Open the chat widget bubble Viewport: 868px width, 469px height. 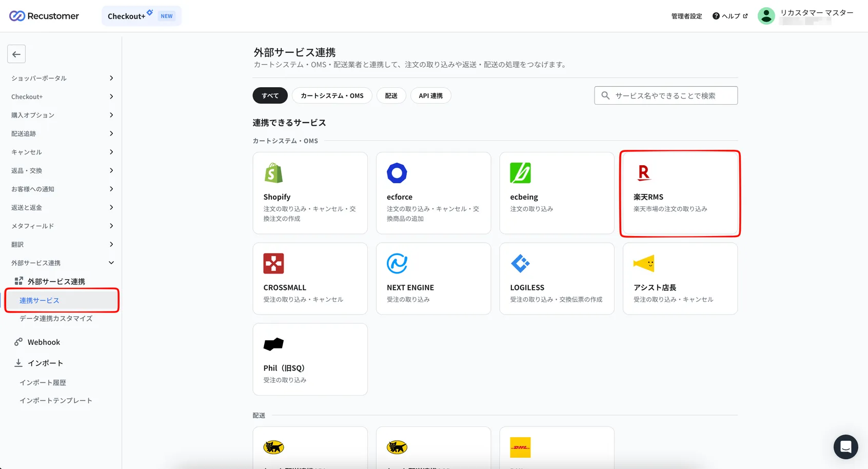tap(846, 447)
